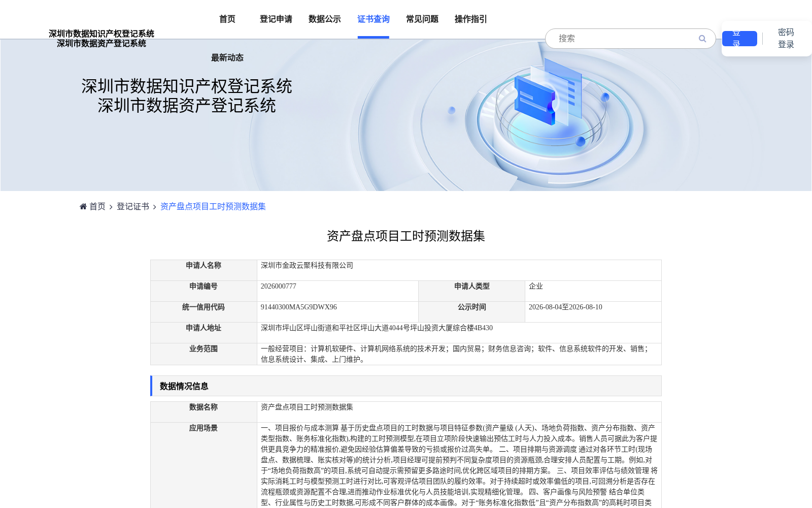Click the 数据名称 value cell
This screenshot has width=812, height=508.
tap(459, 412)
